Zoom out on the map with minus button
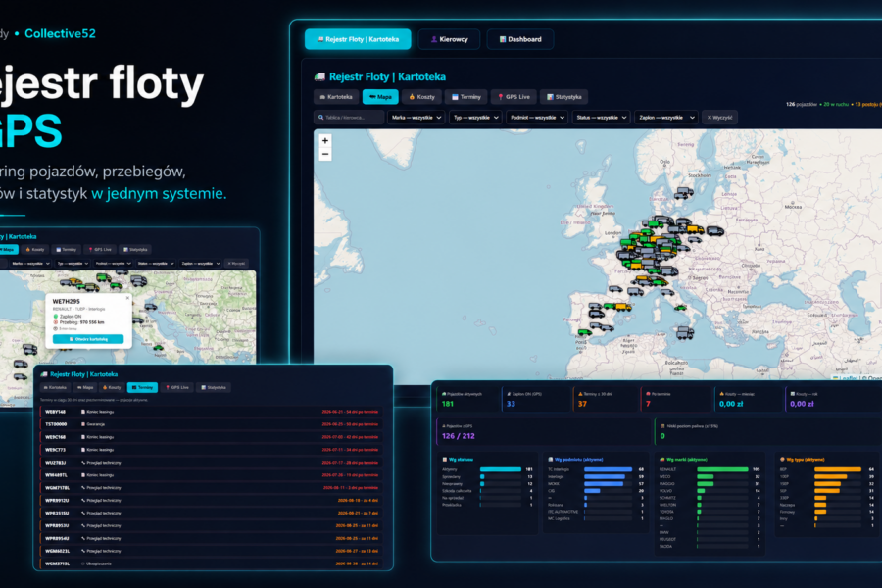882x588 pixels. tap(325, 154)
